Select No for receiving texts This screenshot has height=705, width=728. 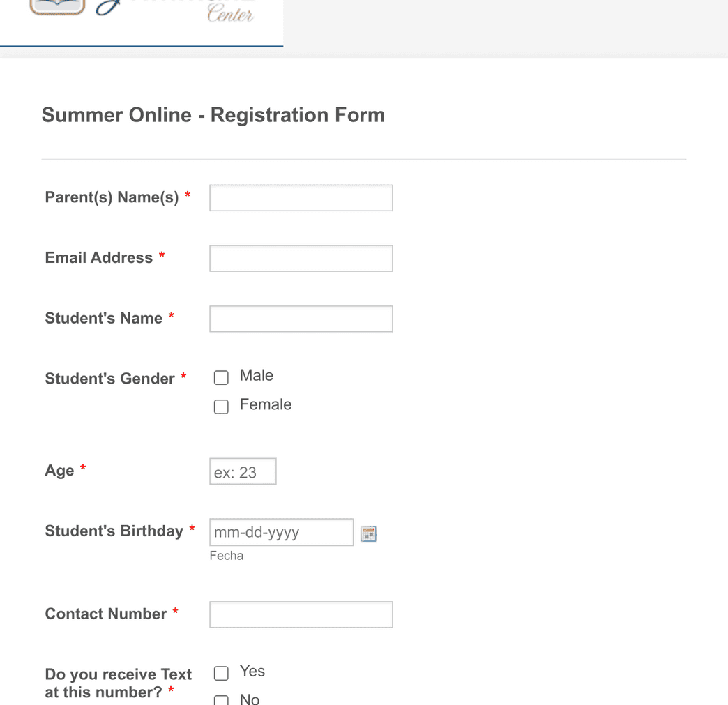(221, 699)
